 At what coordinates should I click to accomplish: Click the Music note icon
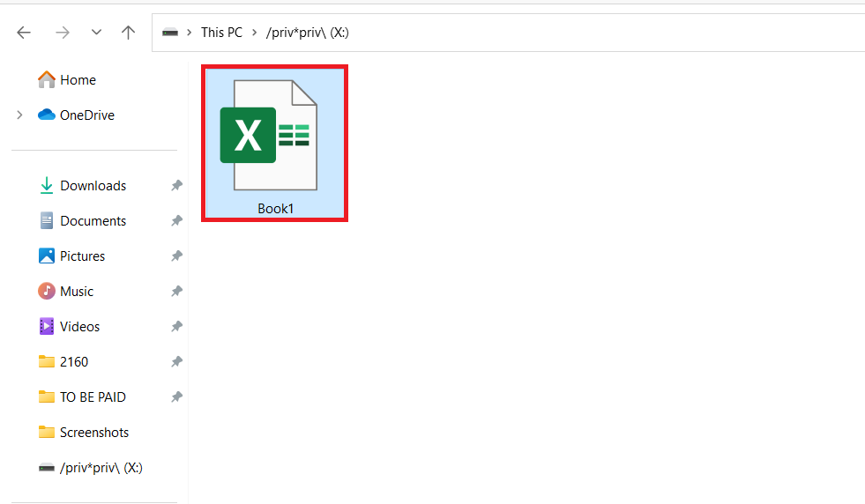coord(47,291)
